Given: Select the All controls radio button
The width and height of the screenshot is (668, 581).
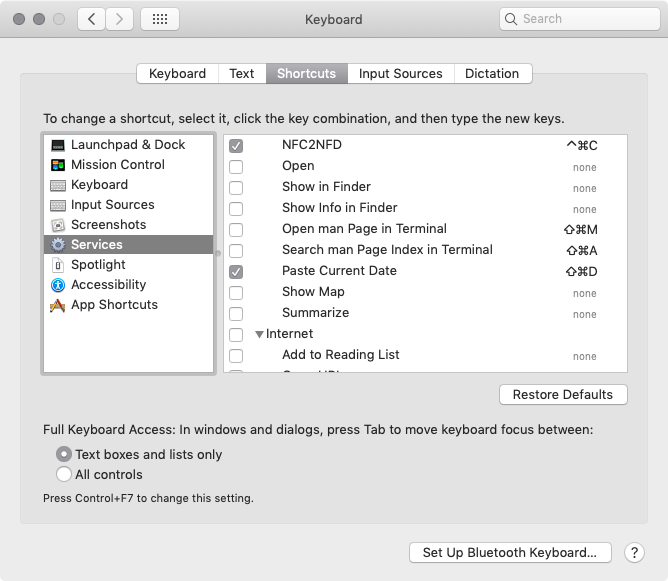Looking at the screenshot, I should click(65, 475).
